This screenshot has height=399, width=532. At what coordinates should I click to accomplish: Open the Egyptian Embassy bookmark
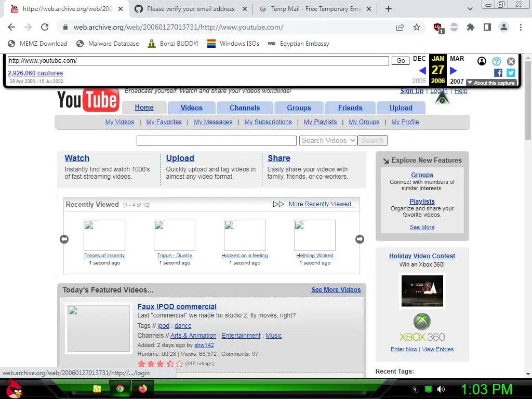point(298,44)
